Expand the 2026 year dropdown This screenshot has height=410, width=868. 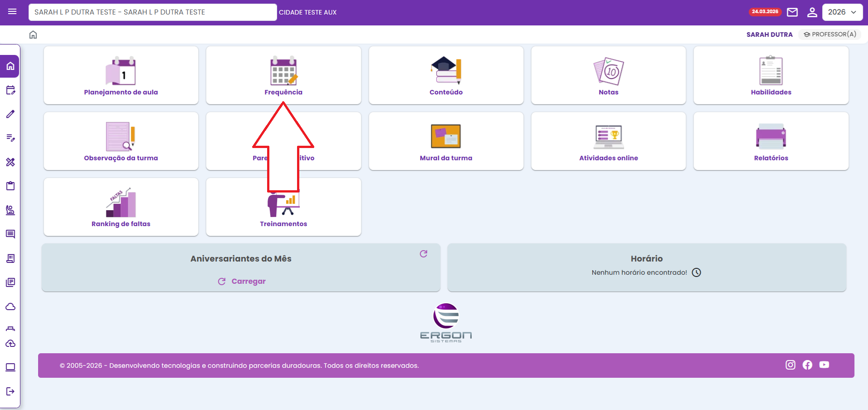[x=842, y=12]
